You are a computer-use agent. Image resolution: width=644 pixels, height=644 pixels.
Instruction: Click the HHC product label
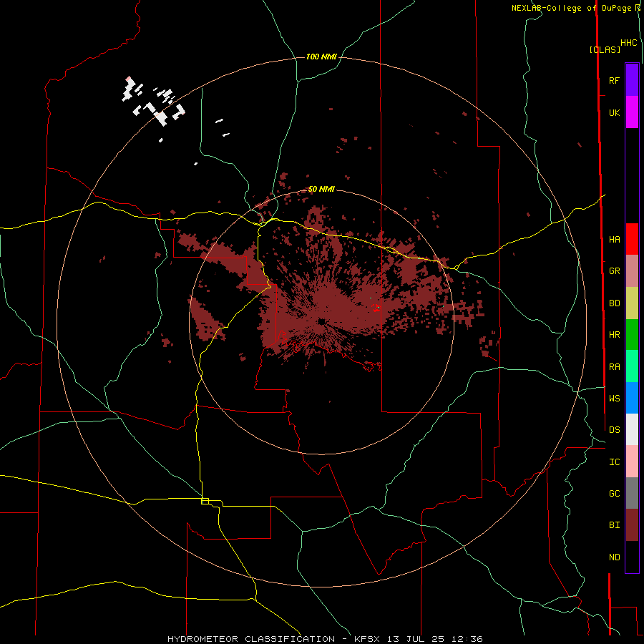(x=629, y=43)
